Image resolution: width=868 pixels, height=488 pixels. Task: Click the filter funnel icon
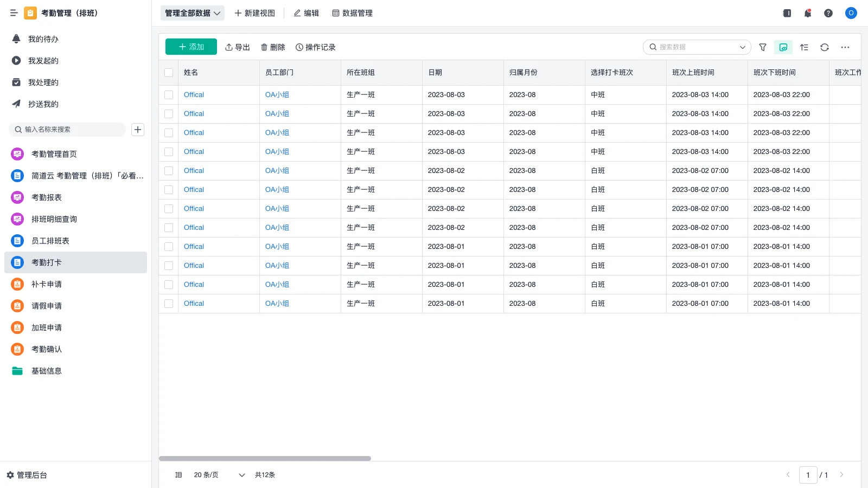point(762,47)
